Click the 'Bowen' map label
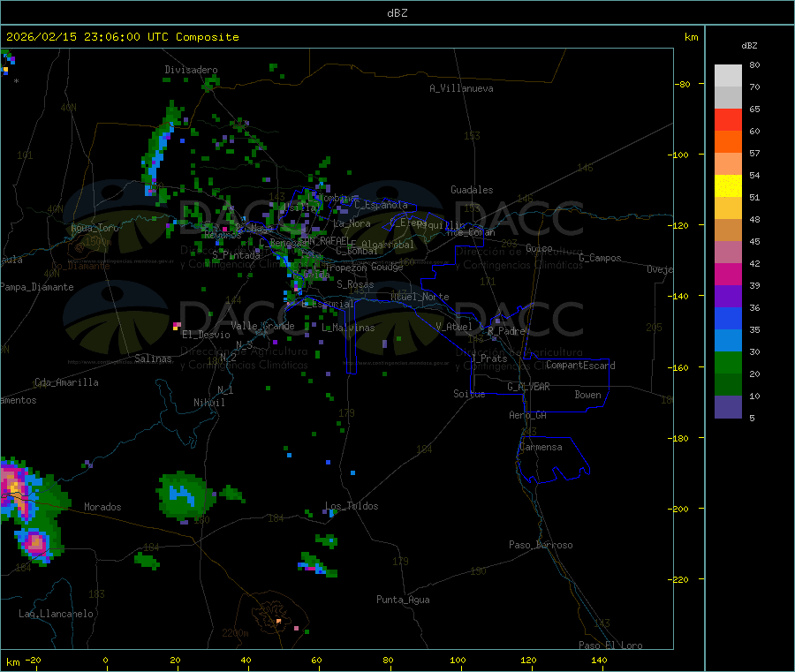 point(587,395)
